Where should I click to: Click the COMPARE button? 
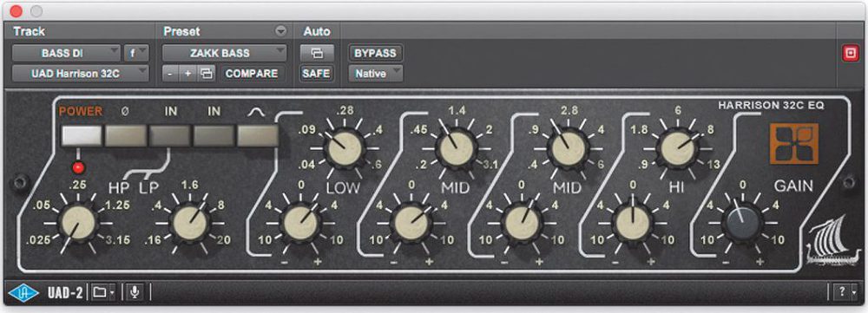[x=252, y=73]
